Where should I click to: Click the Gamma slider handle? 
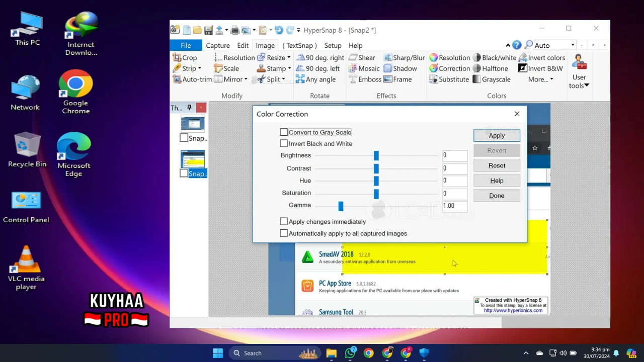[341, 206]
